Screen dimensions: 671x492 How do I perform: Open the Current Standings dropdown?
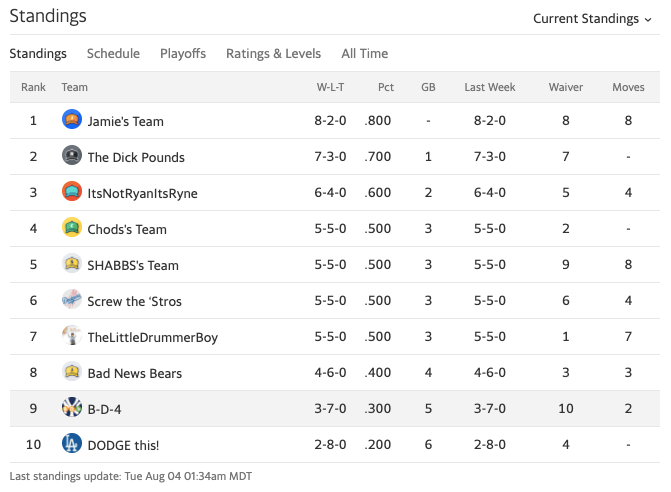coord(592,18)
